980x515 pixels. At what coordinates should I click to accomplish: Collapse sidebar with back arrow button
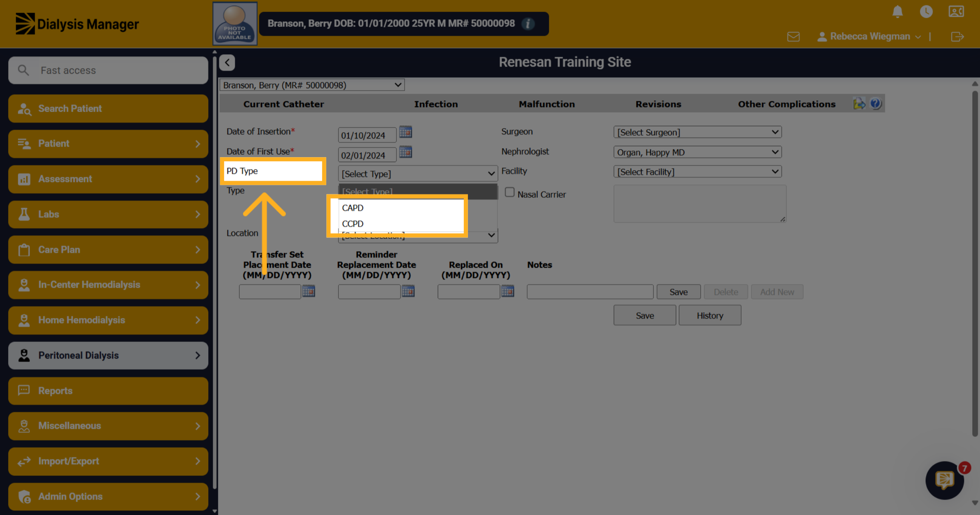coord(227,62)
